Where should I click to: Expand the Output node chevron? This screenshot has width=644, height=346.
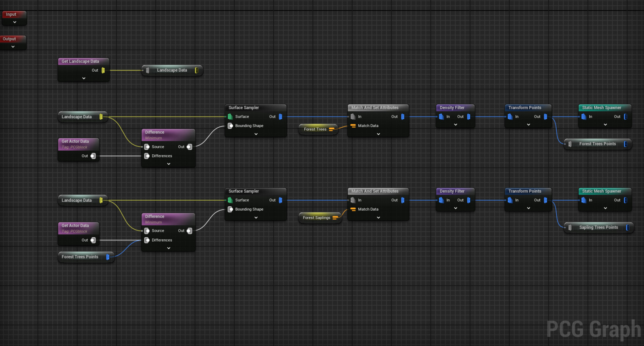(x=13, y=47)
